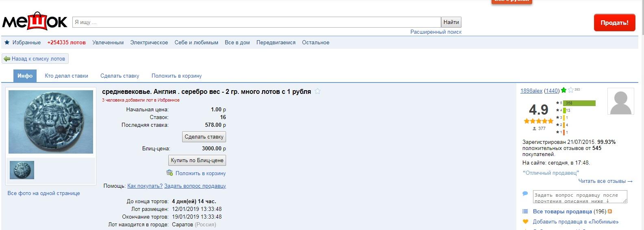Click the basket icon beside Положить в корзину

170,173
